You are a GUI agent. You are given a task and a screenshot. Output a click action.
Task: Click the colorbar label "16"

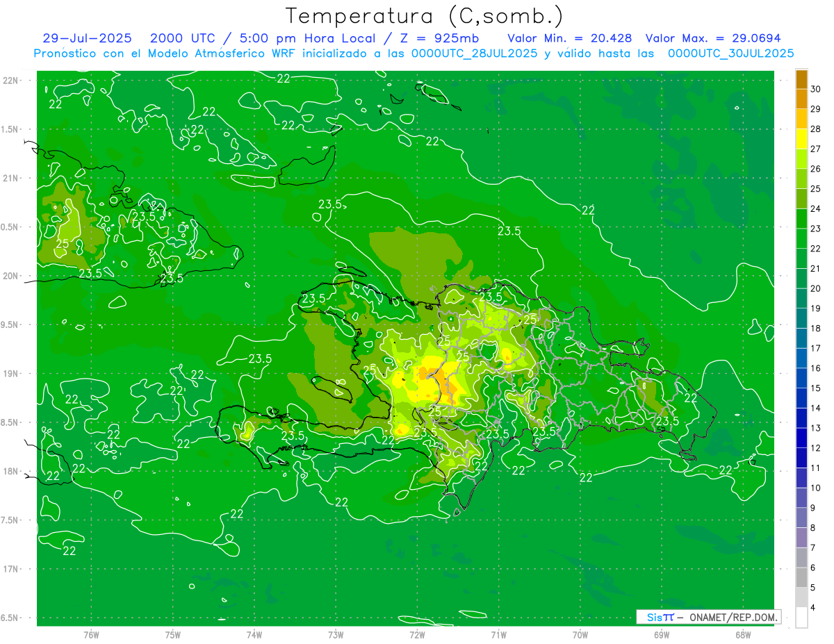click(x=816, y=368)
